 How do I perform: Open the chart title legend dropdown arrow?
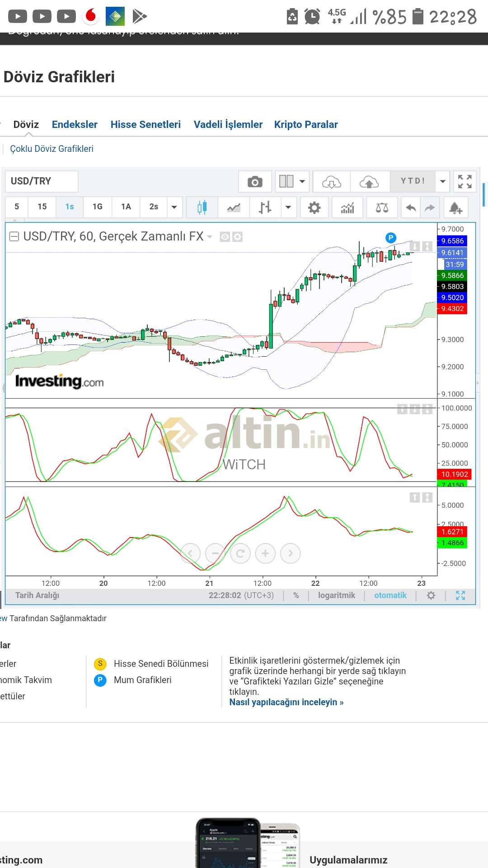coord(209,236)
